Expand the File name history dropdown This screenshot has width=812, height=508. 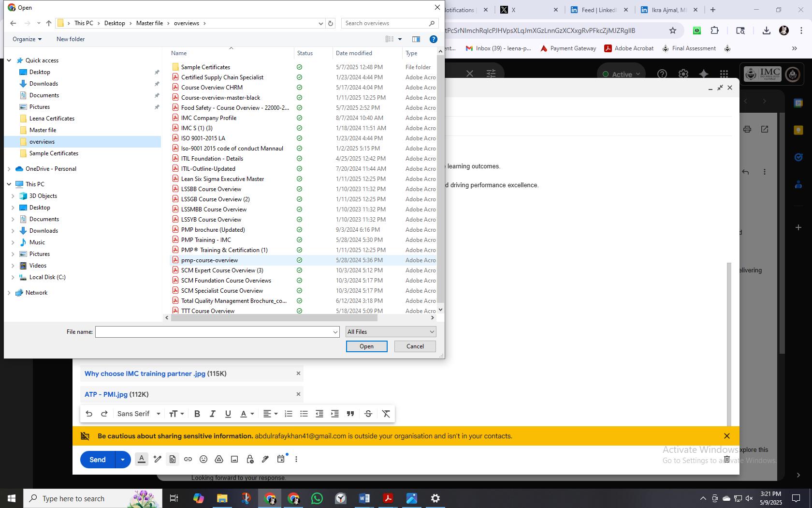pos(335,332)
